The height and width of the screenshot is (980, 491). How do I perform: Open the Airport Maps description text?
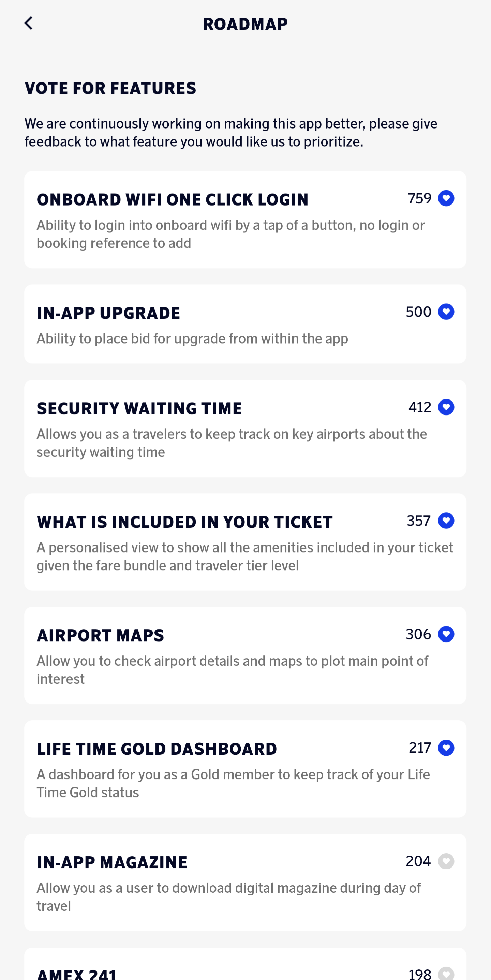click(x=232, y=670)
